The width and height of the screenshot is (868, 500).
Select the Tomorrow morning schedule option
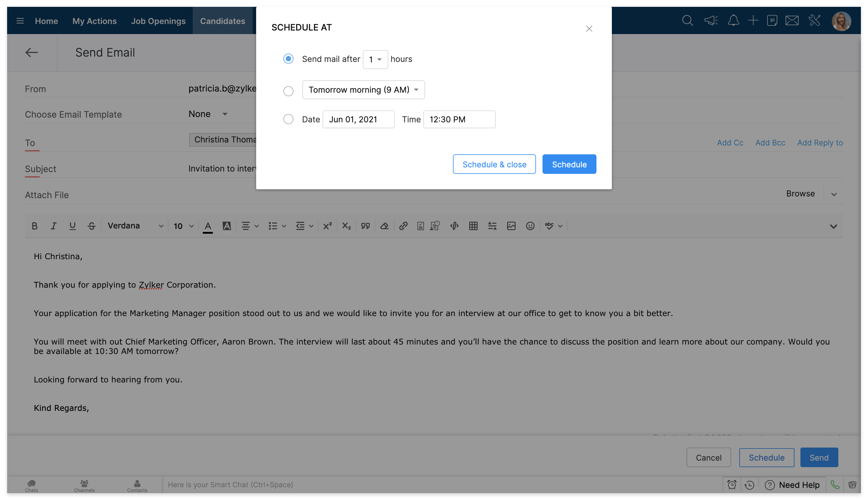tap(288, 91)
